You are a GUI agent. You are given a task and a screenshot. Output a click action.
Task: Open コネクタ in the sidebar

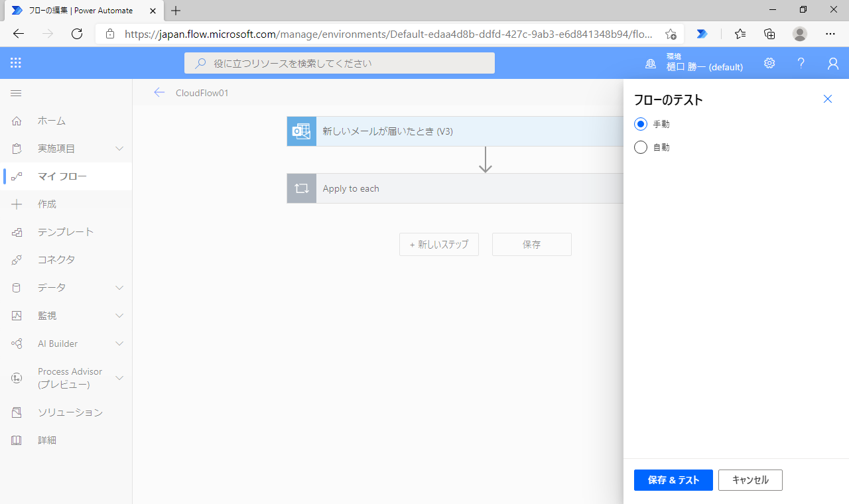click(x=66, y=260)
